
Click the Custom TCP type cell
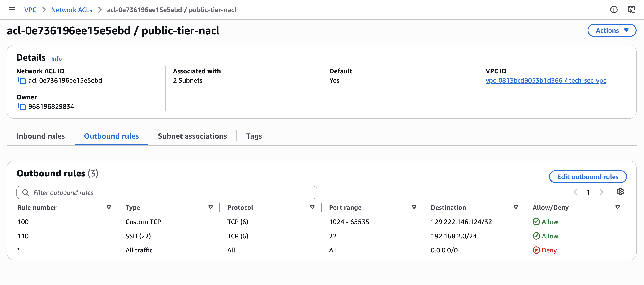click(143, 222)
